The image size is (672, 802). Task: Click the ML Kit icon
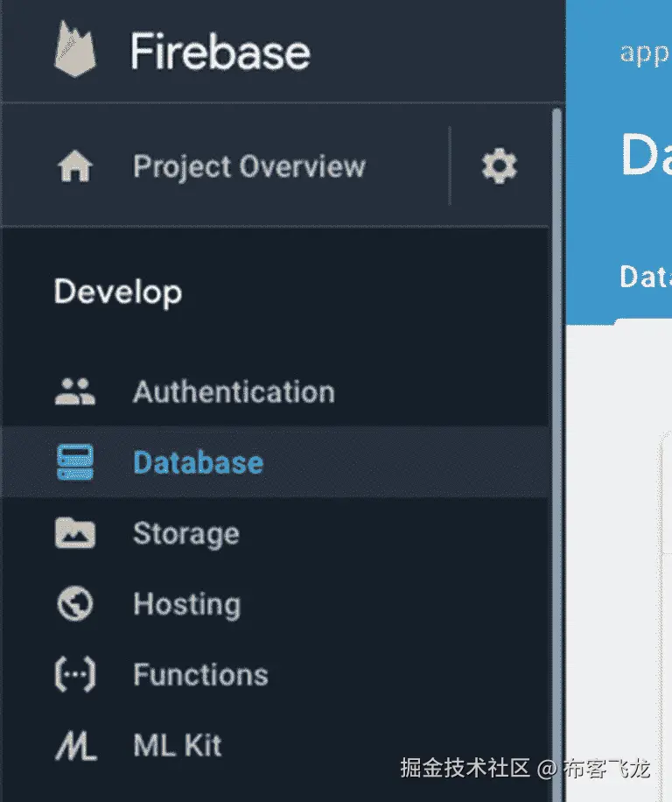[x=75, y=746]
